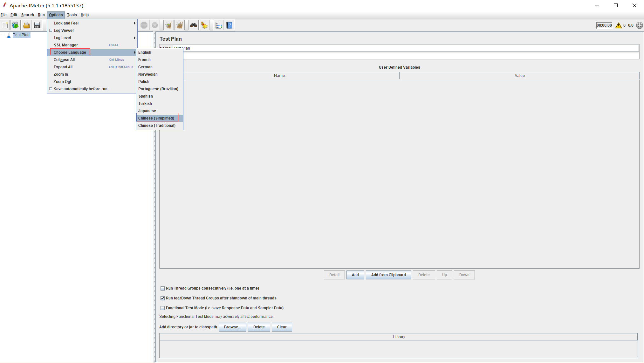Click the Add from Clipboard button
The width and height of the screenshot is (644, 363).
388,275
